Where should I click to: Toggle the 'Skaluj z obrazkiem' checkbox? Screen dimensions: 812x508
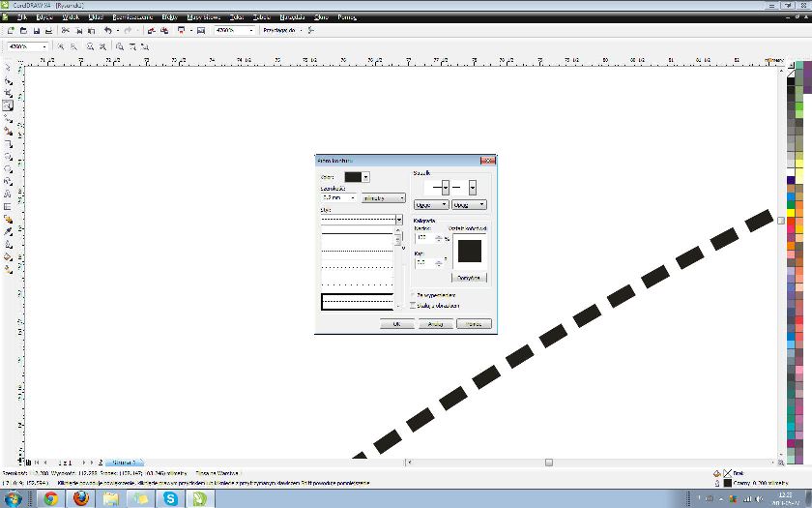(x=414, y=305)
